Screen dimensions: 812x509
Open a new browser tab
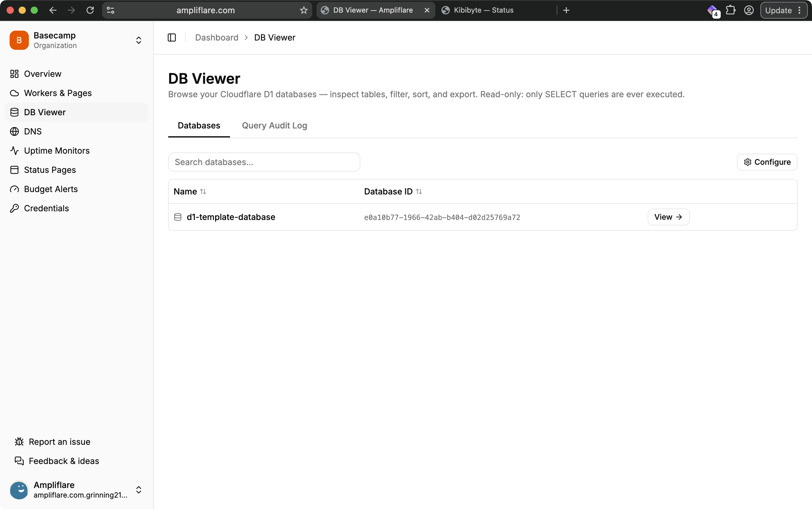click(x=566, y=10)
